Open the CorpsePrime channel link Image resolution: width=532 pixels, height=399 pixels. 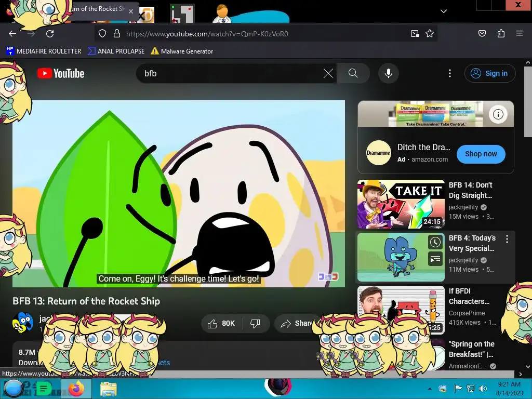(467, 313)
